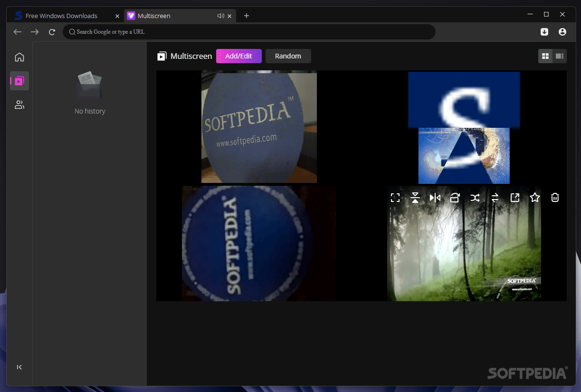Close the Multiscreen tab
581x392 pixels.
(x=229, y=16)
